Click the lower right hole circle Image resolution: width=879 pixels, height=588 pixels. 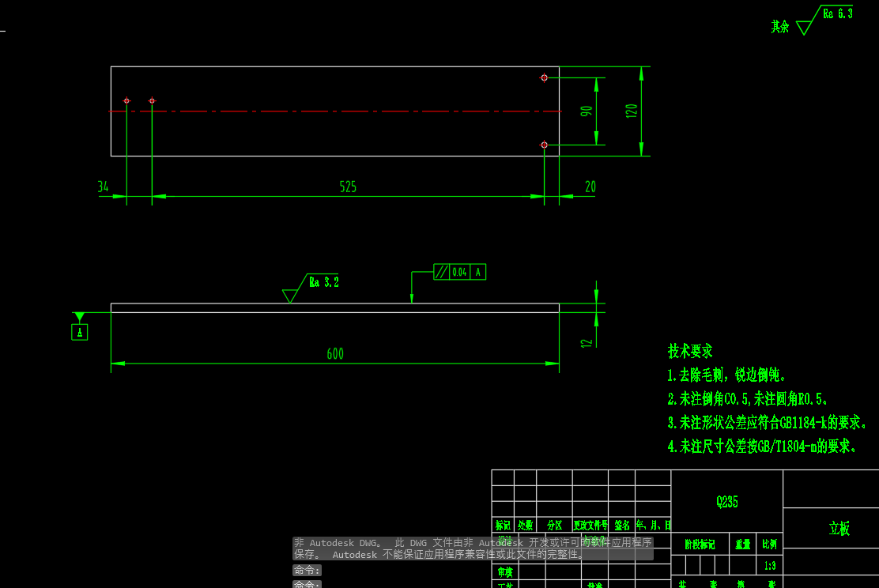tap(544, 145)
